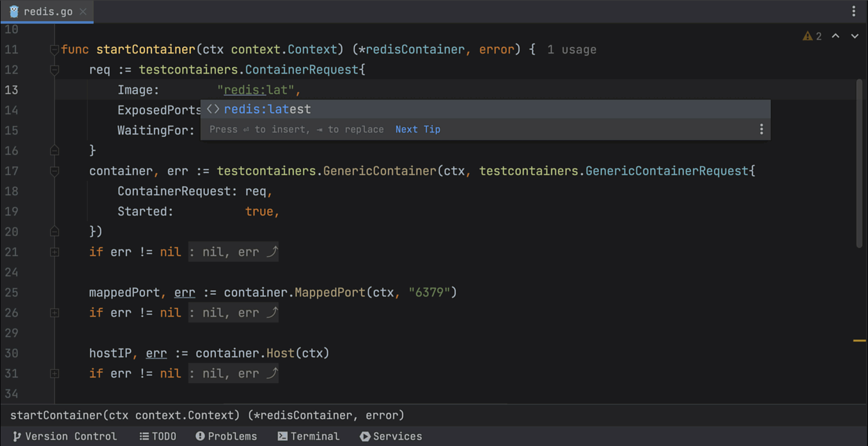Viewport: 868px width, 446px height.
Task: Open the Version Control tool window
Action: [x=64, y=436]
